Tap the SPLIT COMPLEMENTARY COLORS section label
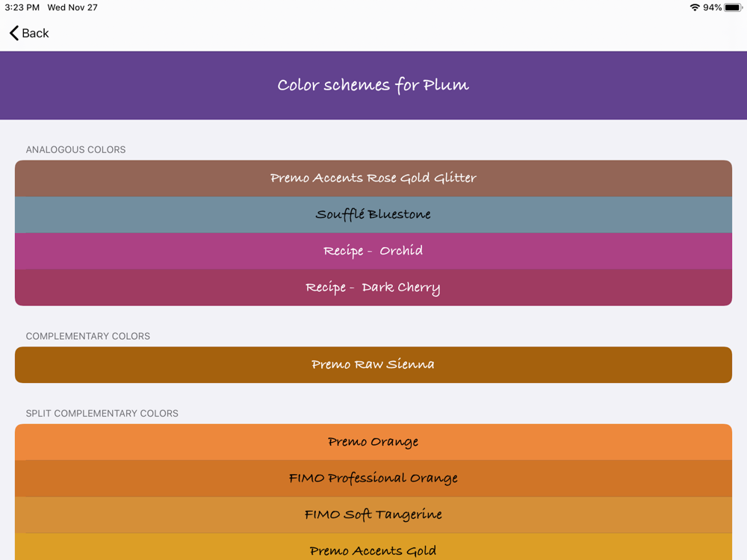The image size is (747, 560). [102, 414]
